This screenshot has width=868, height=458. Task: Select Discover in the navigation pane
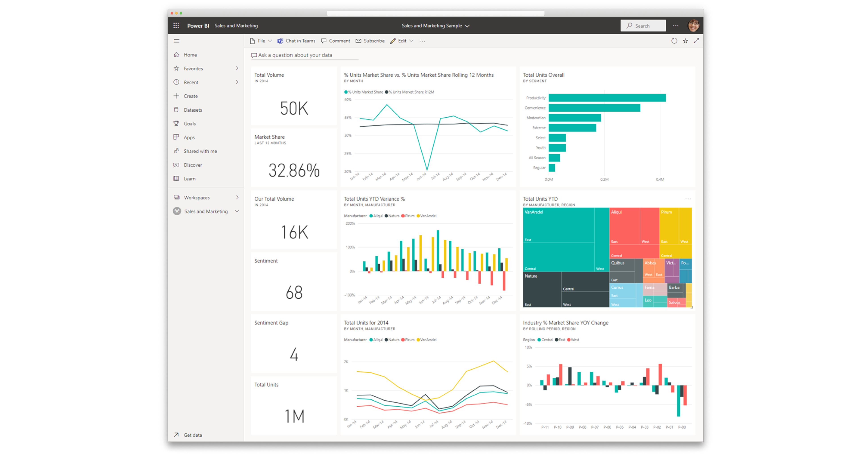click(206, 165)
